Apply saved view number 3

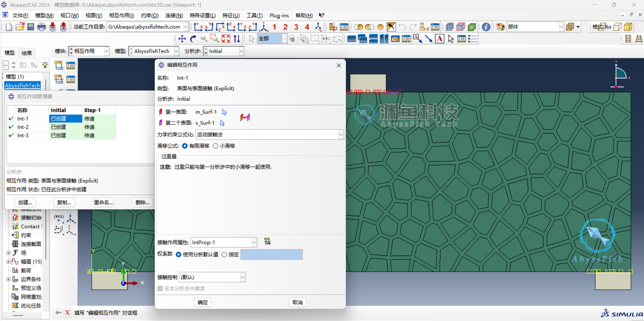pyautogui.click(x=296, y=27)
